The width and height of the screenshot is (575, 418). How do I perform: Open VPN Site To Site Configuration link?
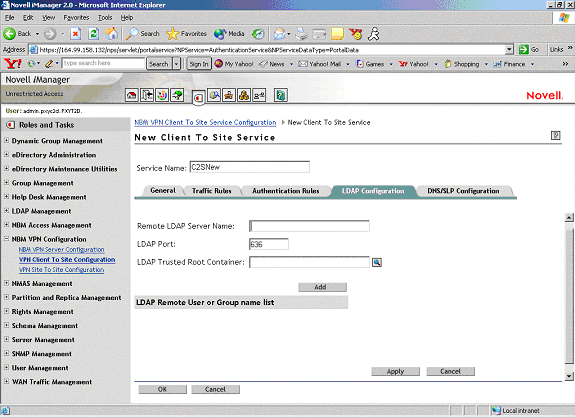62,270
